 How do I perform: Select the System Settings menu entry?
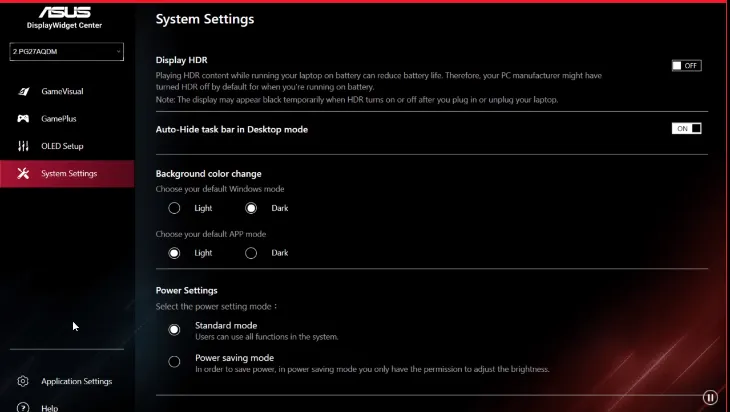pyautogui.click(x=67, y=174)
